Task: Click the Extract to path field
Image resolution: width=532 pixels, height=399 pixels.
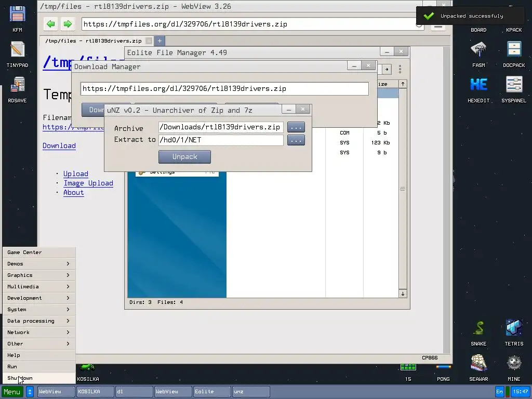Action: coord(221,140)
